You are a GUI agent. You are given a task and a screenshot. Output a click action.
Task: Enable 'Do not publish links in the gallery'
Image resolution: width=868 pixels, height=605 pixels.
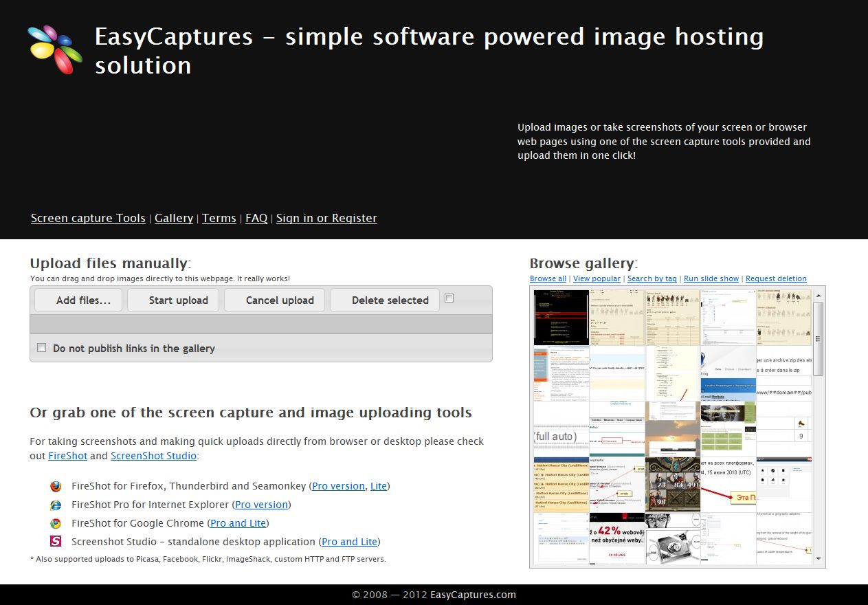(x=42, y=348)
